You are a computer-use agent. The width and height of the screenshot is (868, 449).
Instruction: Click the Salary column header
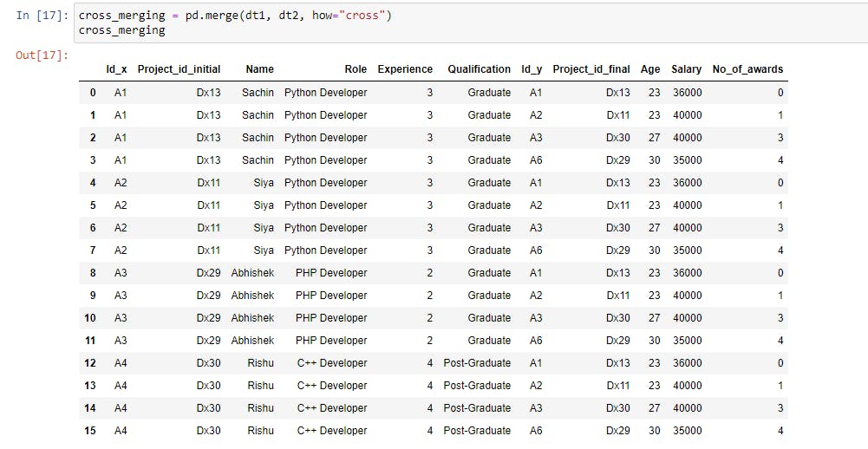(687, 69)
